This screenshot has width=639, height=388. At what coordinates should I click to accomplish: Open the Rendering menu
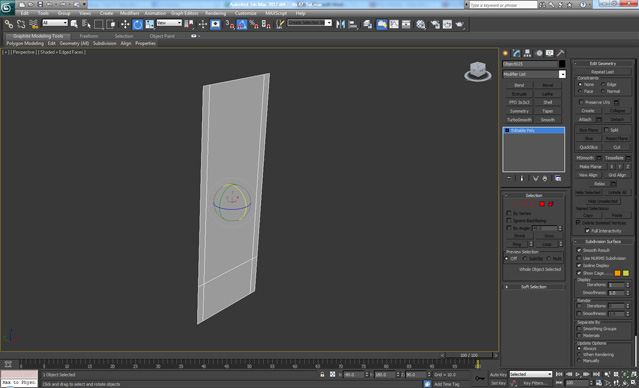coord(215,13)
